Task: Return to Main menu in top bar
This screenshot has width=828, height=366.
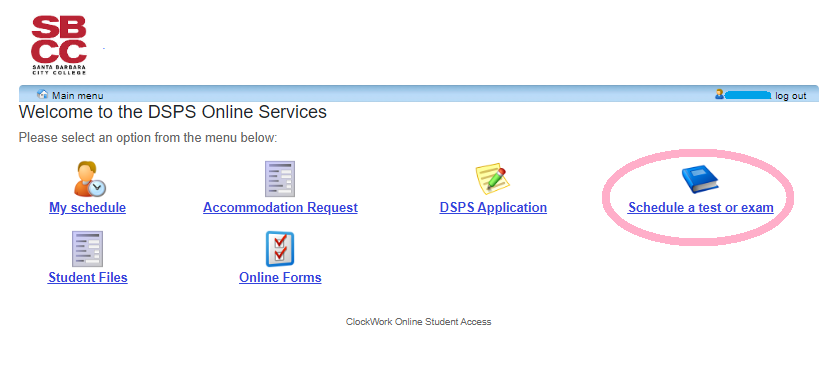Action: point(78,96)
